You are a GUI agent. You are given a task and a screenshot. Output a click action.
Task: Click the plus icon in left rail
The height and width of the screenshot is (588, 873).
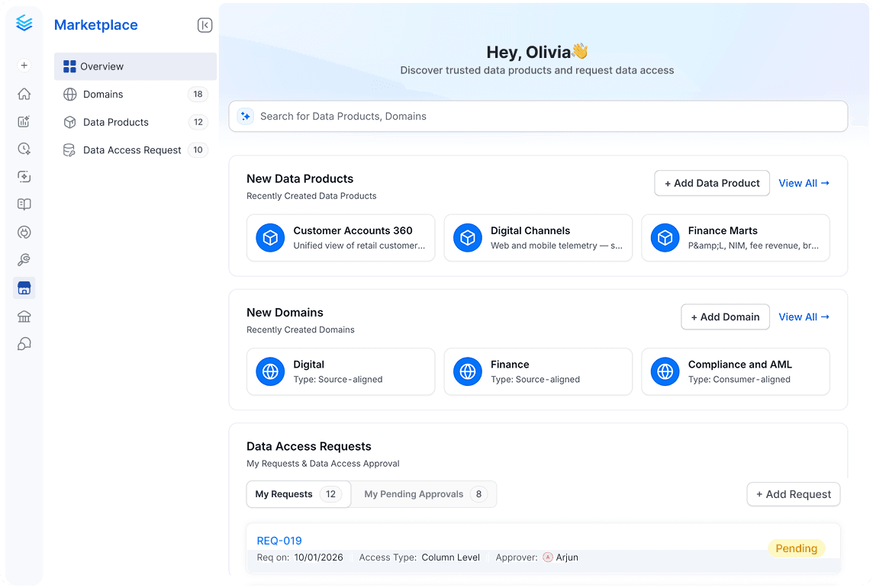click(24, 66)
